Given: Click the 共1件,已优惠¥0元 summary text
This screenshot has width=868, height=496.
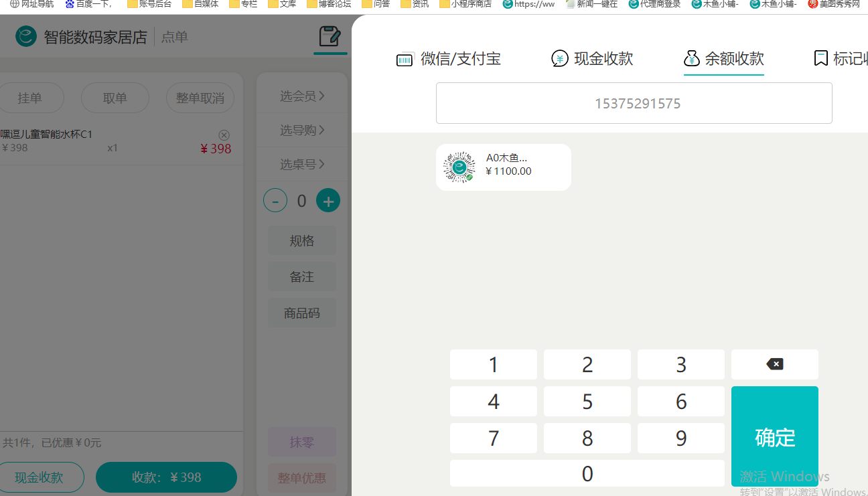Looking at the screenshot, I should pyautogui.click(x=52, y=442).
